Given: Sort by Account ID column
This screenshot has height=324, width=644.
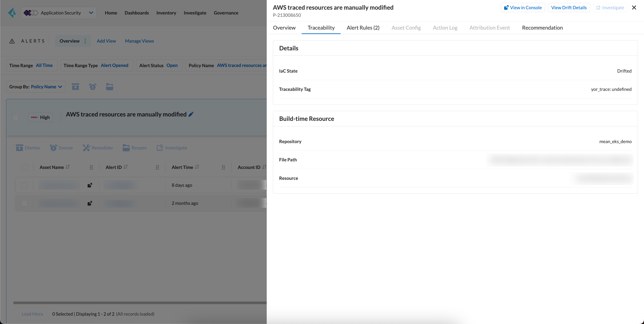Looking at the screenshot, I should [264, 167].
